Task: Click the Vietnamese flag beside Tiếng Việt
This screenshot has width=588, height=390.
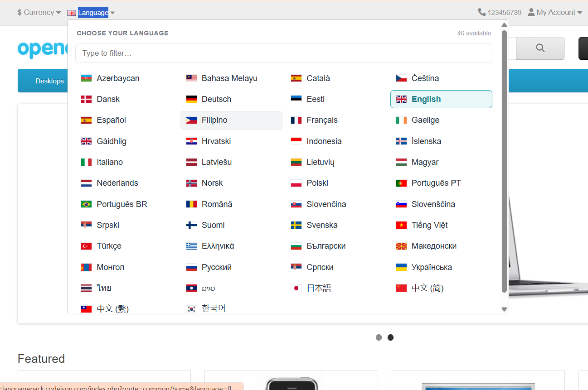Action: pos(402,225)
